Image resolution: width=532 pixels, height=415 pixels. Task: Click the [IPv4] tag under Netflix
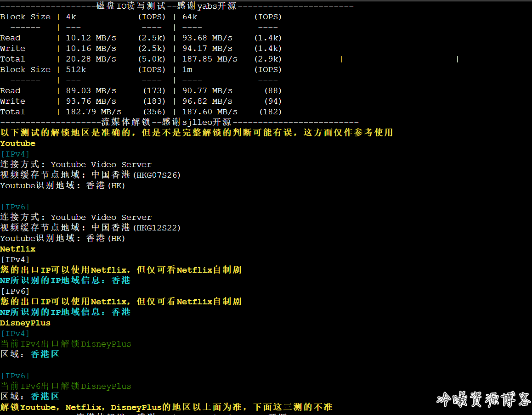click(15, 259)
